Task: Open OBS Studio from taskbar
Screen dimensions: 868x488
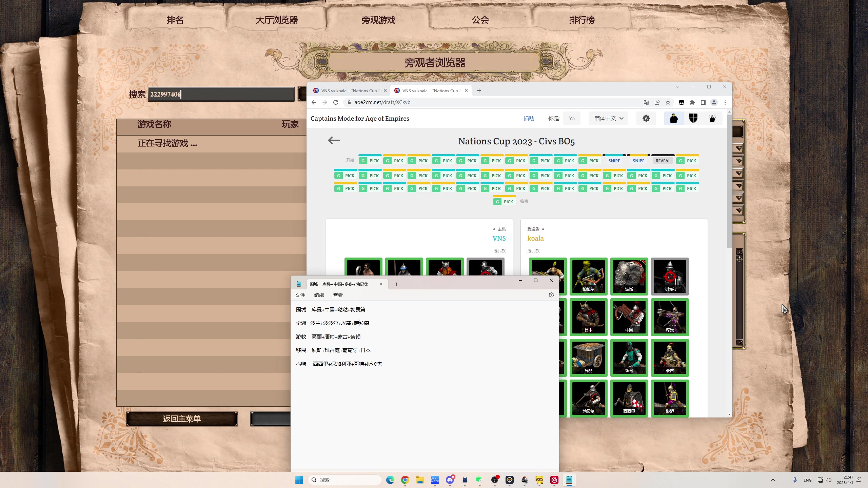Action: [x=495, y=480]
